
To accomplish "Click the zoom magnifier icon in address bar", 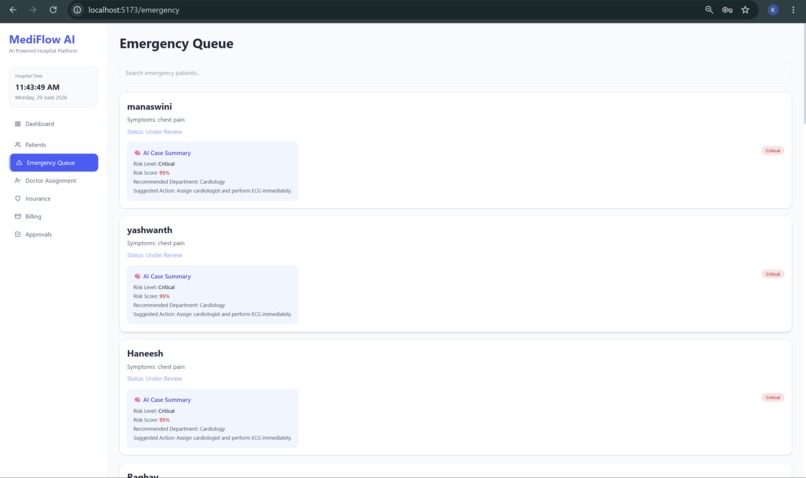I will [x=709, y=10].
